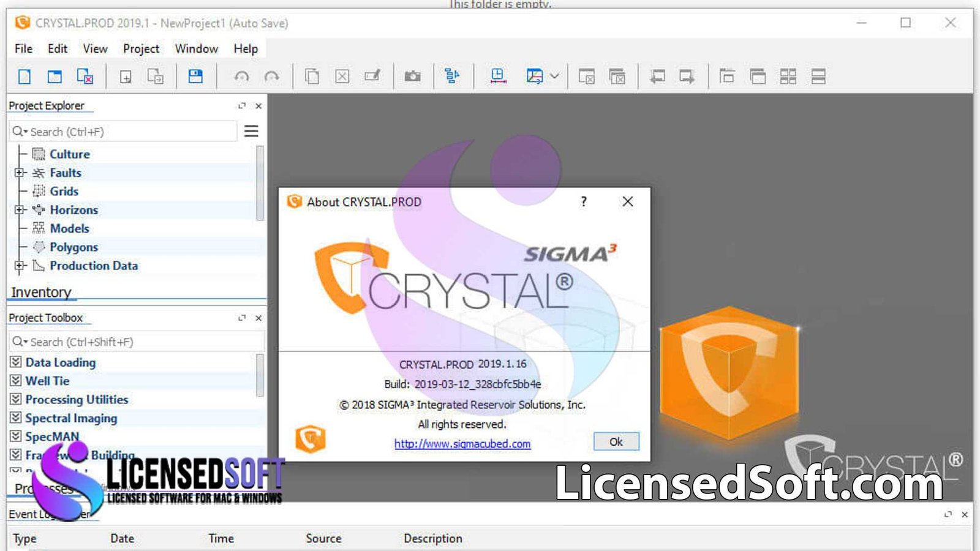This screenshot has height=551, width=980.
Task: Expand the Production Data tree node
Action: [x=20, y=266]
